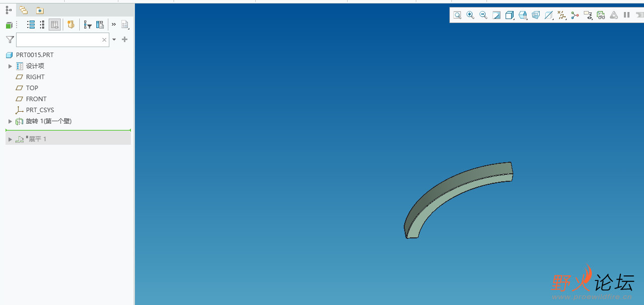Open the view manager section icon

click(549, 16)
